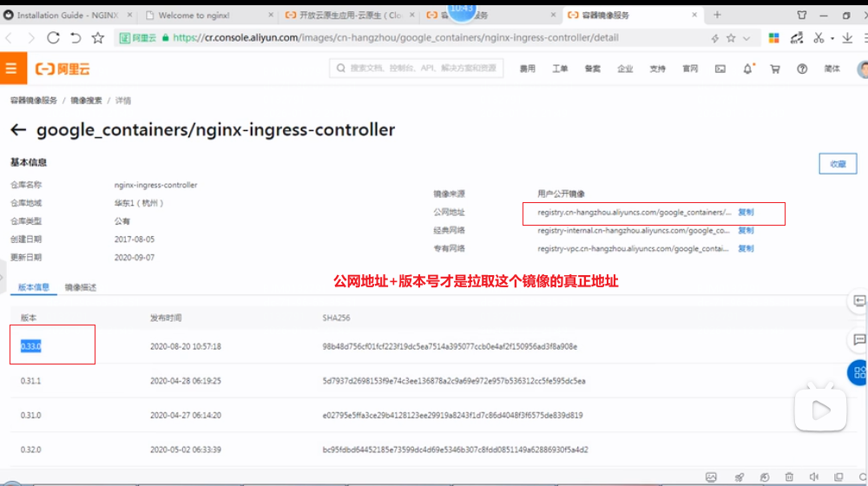Open the scissors tool dropdown arrow
This screenshot has width=868, height=486.
(832, 39)
